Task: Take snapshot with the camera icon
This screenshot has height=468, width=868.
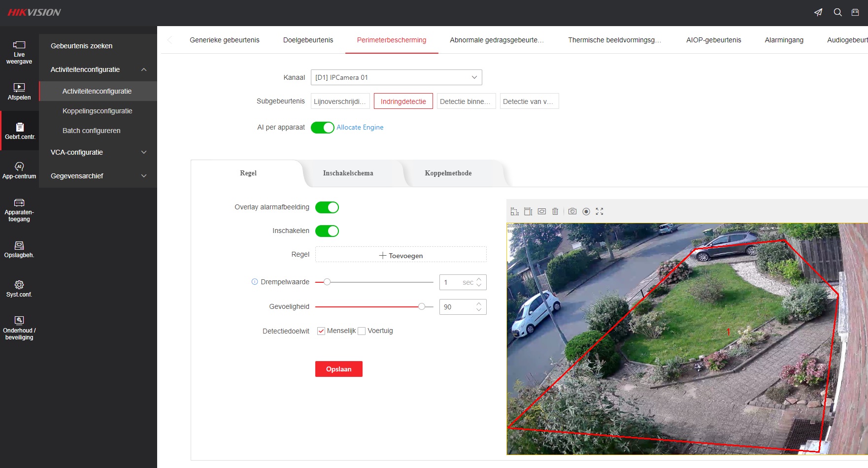Action: click(572, 211)
